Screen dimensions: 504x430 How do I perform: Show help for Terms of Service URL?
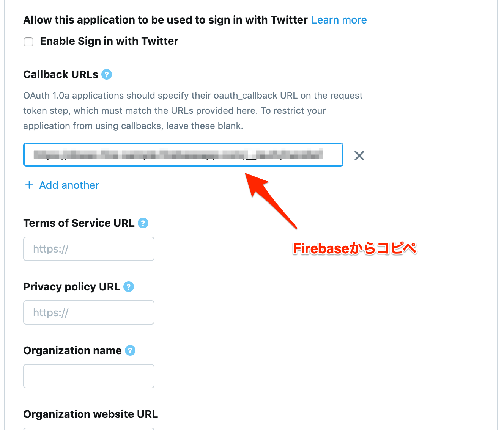coord(143,223)
